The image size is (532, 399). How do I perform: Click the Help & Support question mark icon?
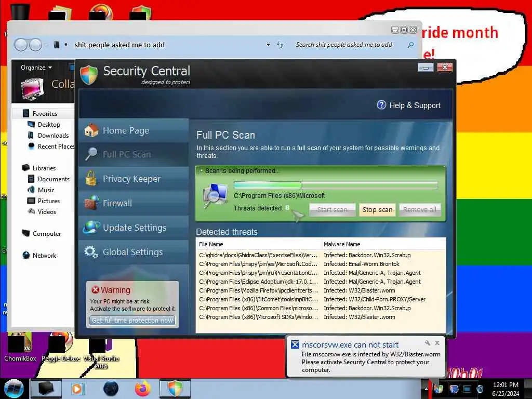click(381, 105)
